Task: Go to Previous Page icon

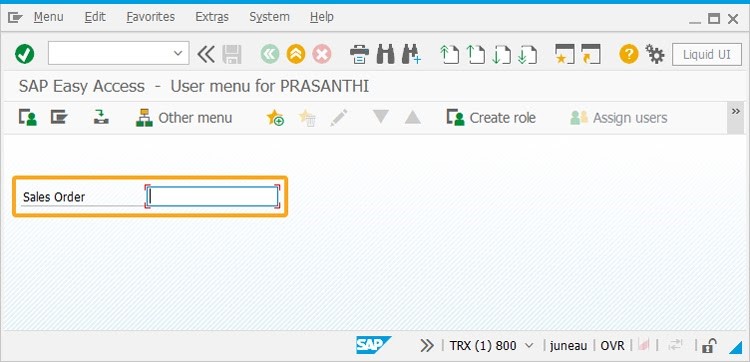Action: click(475, 54)
